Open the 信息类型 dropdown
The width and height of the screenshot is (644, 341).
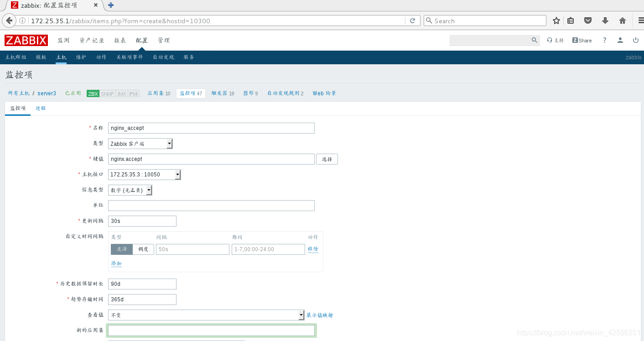point(130,190)
